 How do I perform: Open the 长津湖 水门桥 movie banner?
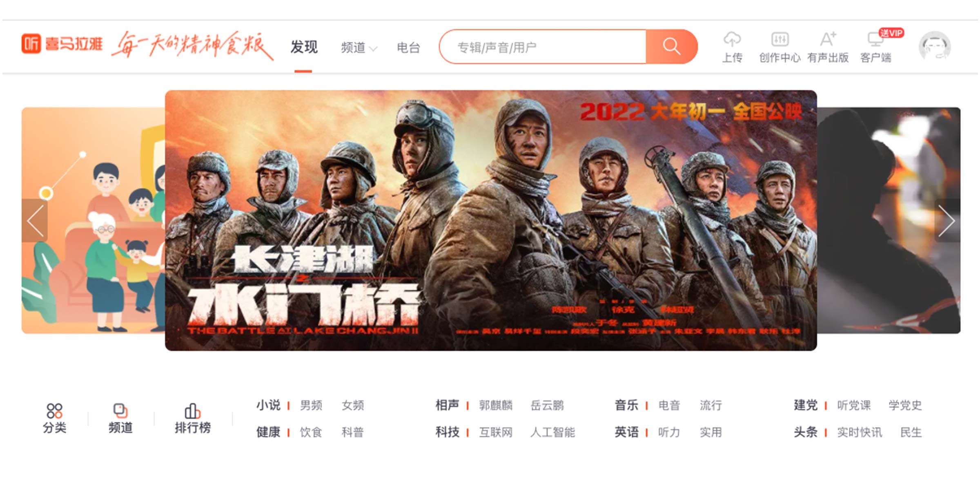[x=491, y=220]
